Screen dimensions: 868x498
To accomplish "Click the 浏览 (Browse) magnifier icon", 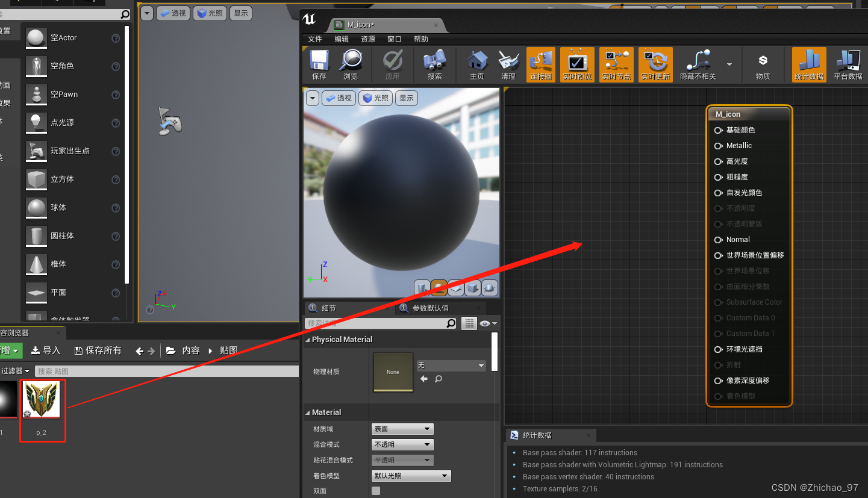I will coord(351,64).
